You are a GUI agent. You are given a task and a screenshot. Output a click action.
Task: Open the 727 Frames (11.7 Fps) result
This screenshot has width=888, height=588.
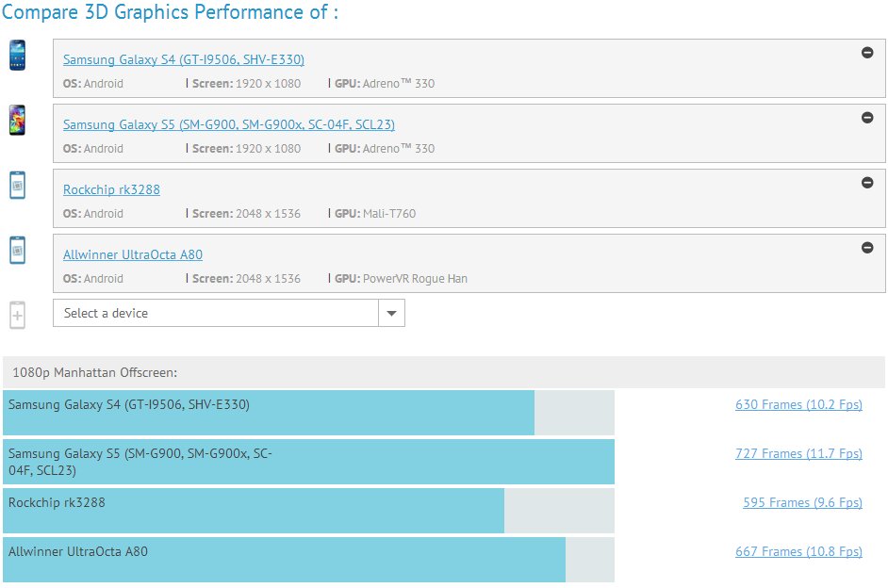(798, 454)
